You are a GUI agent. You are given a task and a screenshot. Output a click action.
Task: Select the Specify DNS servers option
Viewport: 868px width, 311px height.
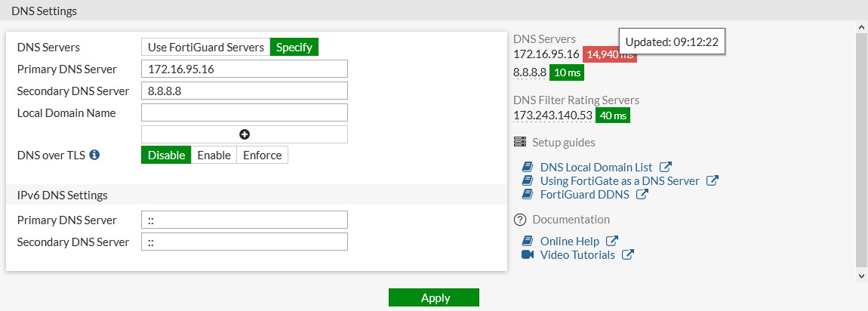pos(294,47)
